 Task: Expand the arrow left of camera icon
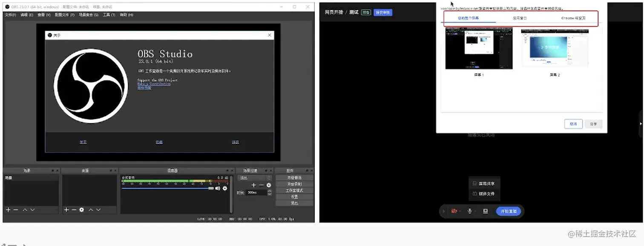click(x=443, y=211)
